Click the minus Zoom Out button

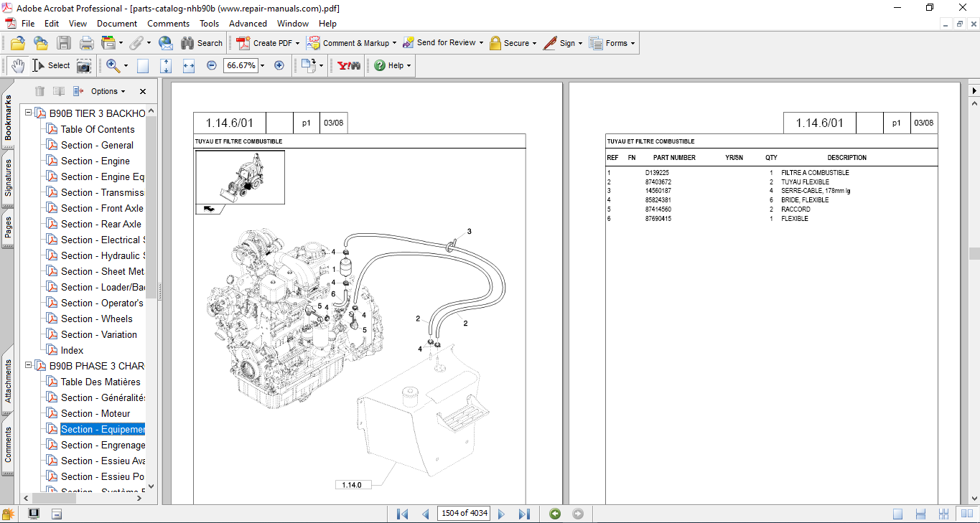(211, 65)
